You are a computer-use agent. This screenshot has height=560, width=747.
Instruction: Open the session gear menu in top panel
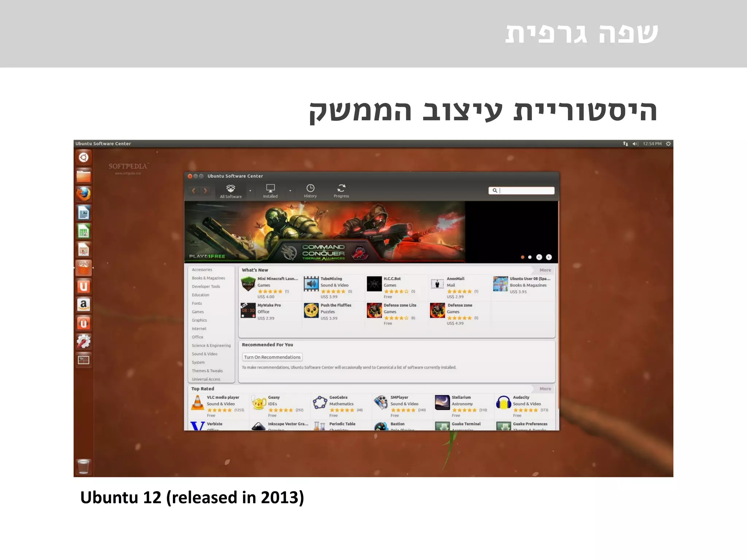click(668, 144)
